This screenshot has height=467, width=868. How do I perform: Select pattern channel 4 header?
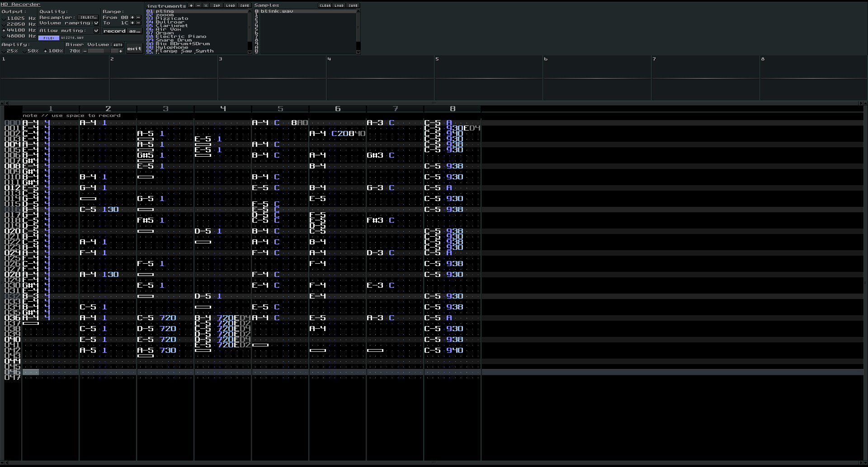click(x=223, y=109)
